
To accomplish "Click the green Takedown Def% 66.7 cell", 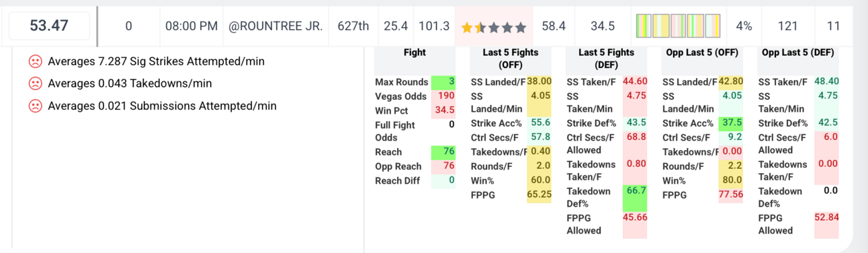I will point(635,197).
